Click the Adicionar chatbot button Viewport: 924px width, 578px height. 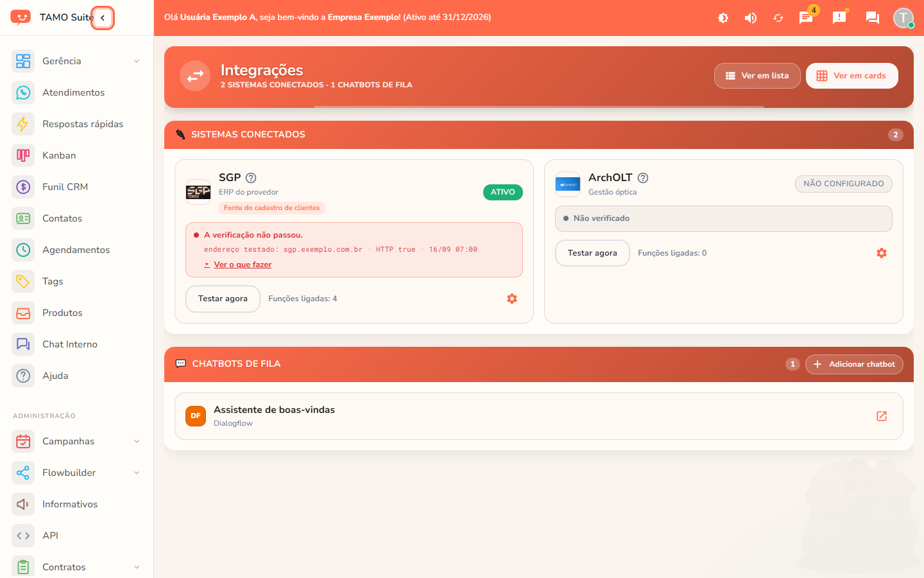coord(854,364)
